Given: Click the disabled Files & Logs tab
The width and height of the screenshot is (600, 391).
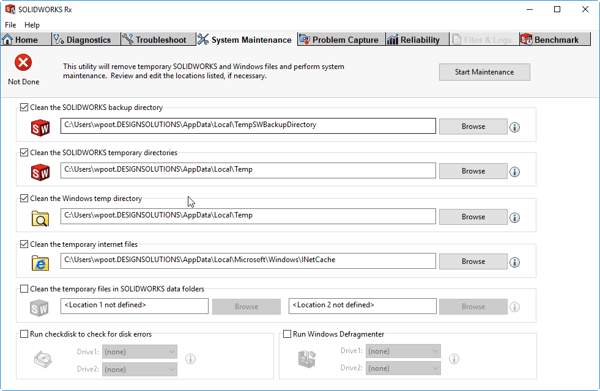Looking at the screenshot, I should tap(484, 39).
